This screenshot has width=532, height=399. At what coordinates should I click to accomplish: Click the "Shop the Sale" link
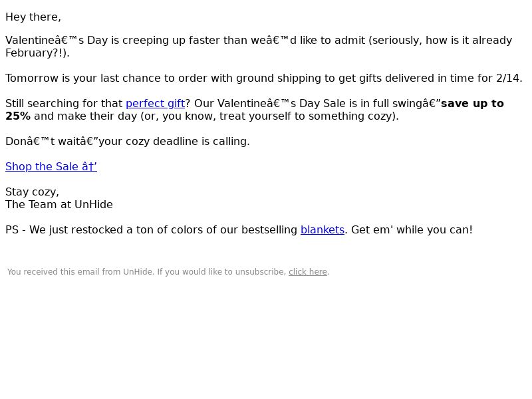click(x=51, y=167)
